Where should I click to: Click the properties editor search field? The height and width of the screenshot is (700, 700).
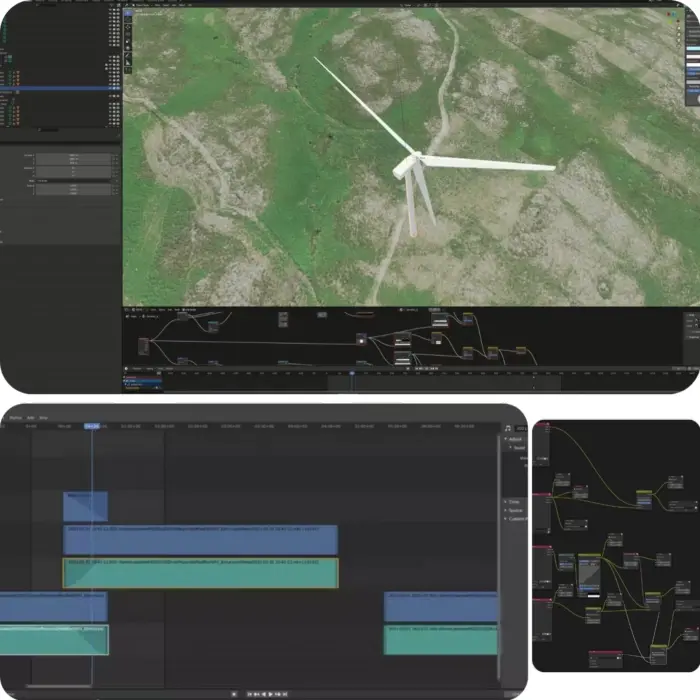pyautogui.click(x=49, y=130)
